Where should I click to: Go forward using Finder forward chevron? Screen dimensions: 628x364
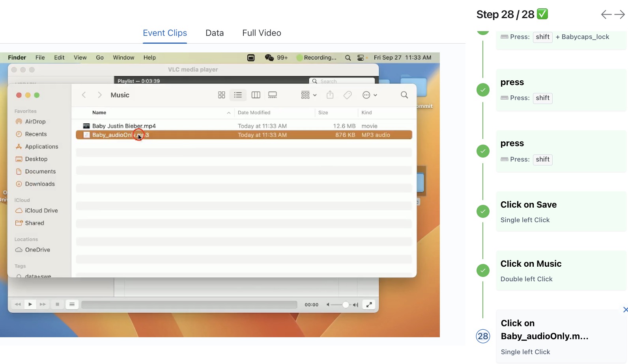pyautogui.click(x=100, y=95)
